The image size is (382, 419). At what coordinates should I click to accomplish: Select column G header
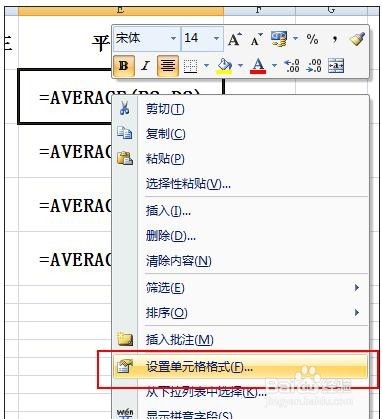[331, 11]
